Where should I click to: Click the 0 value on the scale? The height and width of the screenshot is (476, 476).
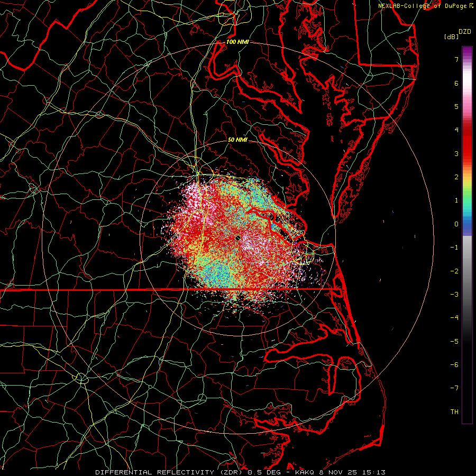(x=456, y=224)
